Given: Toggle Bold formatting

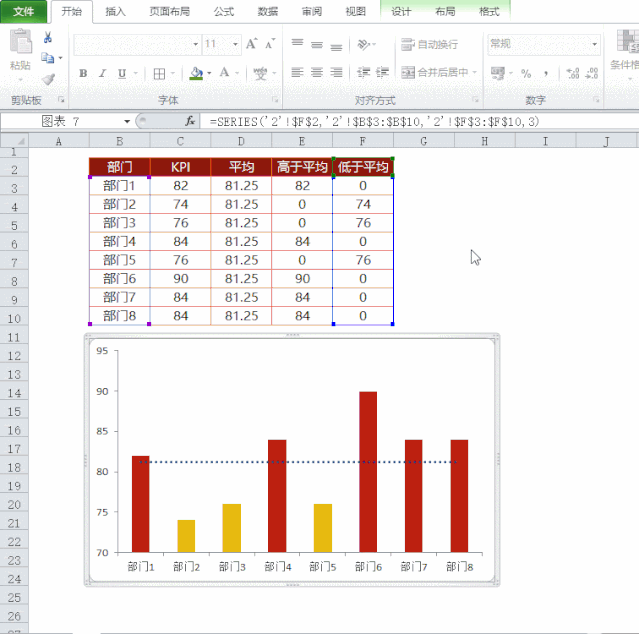Looking at the screenshot, I should tap(83, 73).
